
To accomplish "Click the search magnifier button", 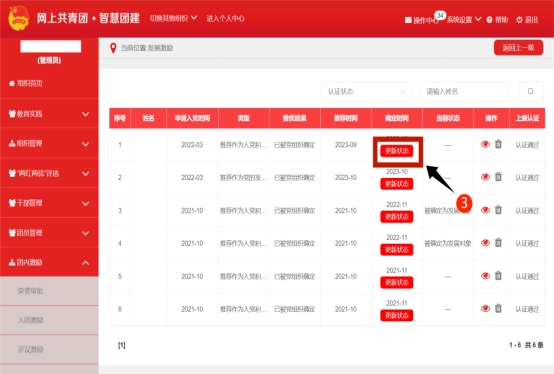I will coord(530,91).
